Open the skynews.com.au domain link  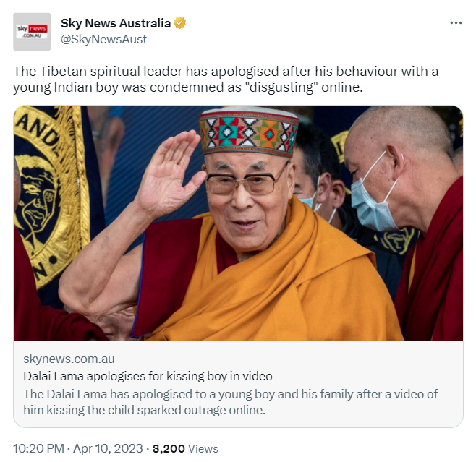[x=69, y=359]
